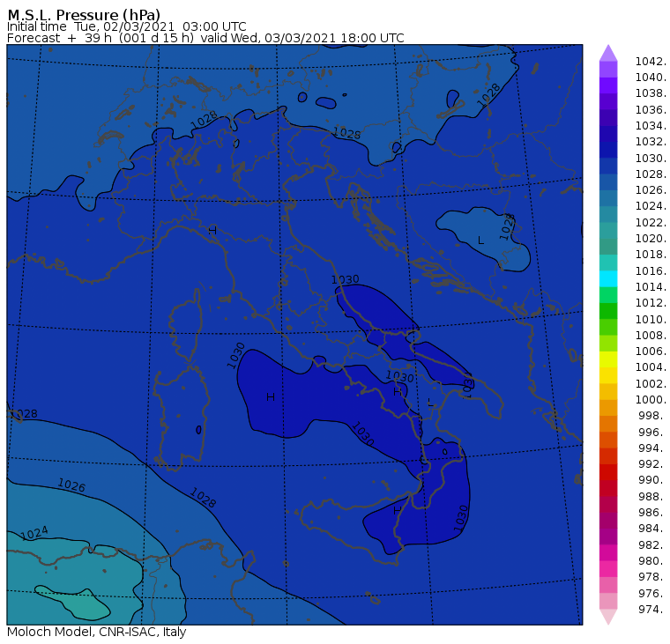Pick the bright yellow swatch between 1004 and 1006
Screen dimensions: 670x644
click(608, 359)
